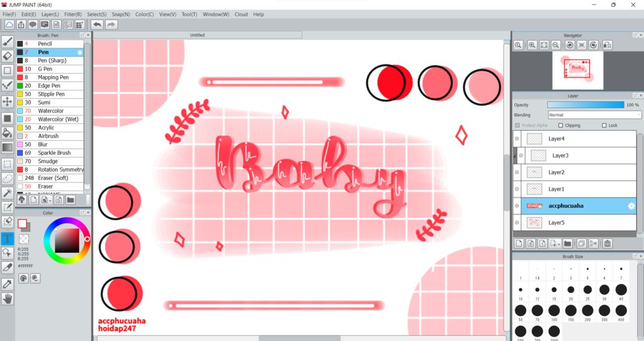
Task: Click the Undo arrow in toolbar
Action: pos(97,25)
